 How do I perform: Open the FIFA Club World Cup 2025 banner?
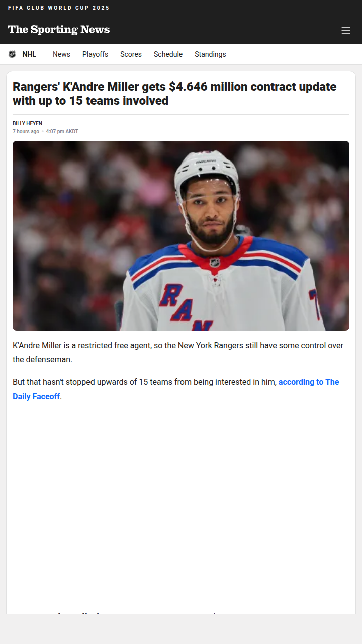pos(59,8)
